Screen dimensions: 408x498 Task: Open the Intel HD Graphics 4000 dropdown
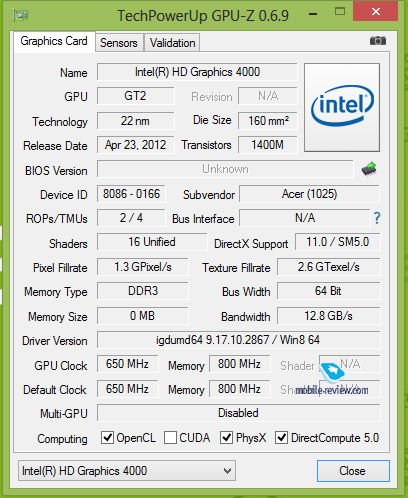pos(127,470)
